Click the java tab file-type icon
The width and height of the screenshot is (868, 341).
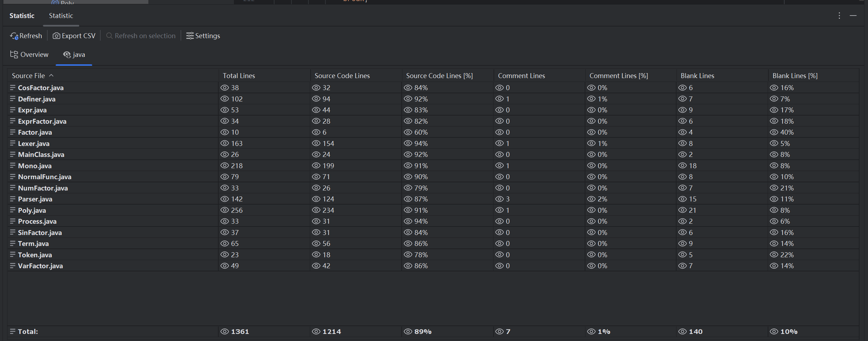click(x=67, y=55)
